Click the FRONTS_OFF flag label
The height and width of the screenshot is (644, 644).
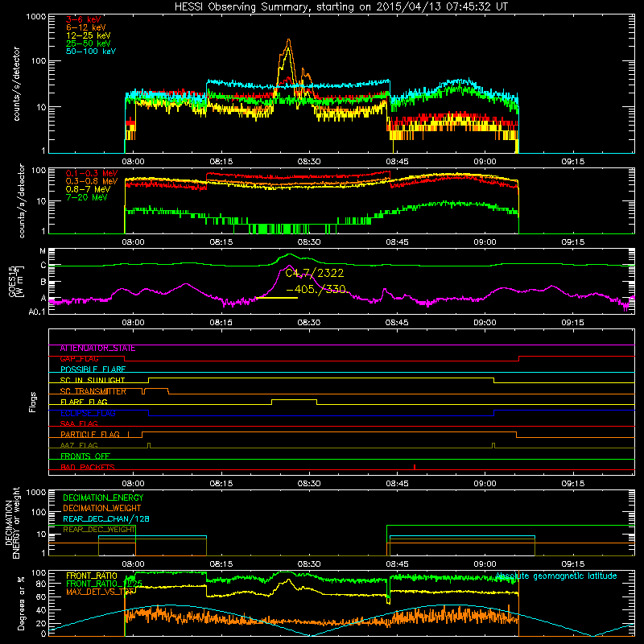click(85, 456)
